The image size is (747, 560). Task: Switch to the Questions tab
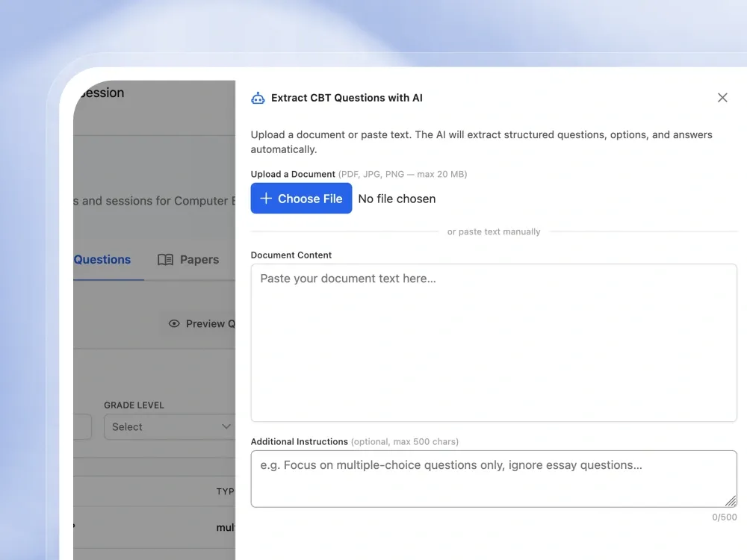pyautogui.click(x=102, y=260)
